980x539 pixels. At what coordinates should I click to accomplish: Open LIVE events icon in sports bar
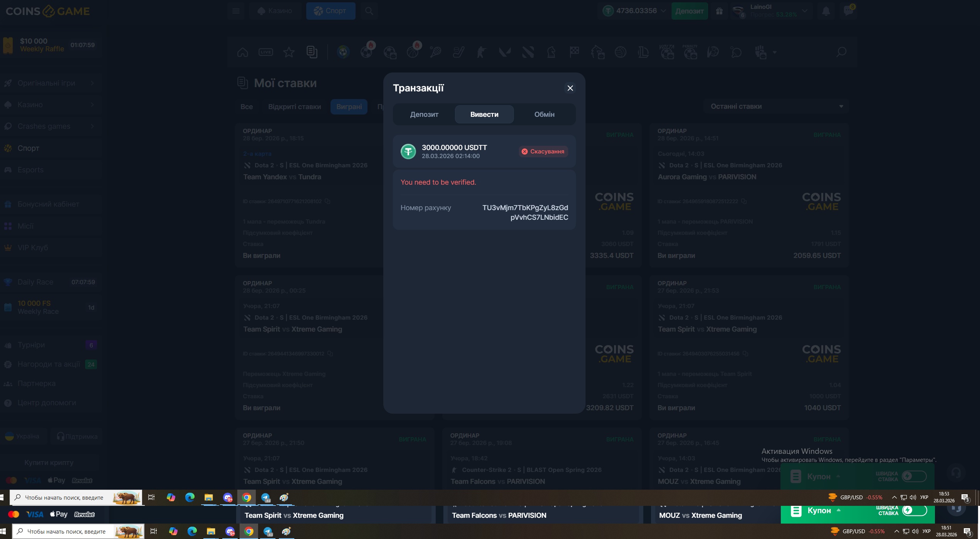click(x=266, y=52)
